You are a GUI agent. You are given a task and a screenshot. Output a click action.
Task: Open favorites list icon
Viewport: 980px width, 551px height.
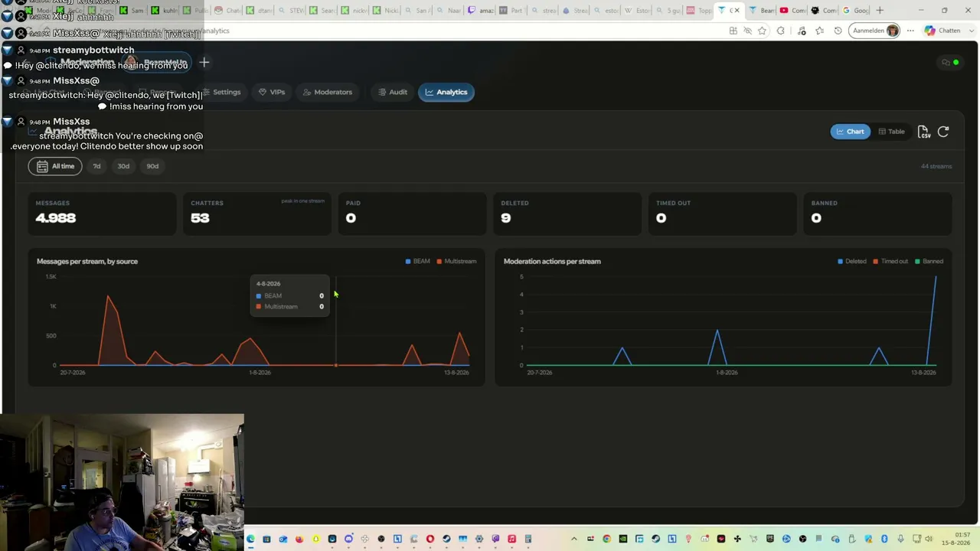820,31
